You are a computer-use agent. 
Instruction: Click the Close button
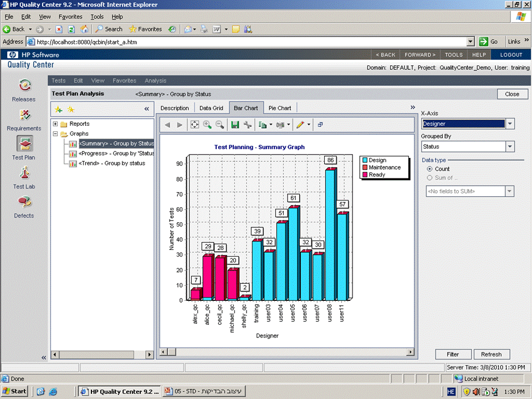pos(512,94)
